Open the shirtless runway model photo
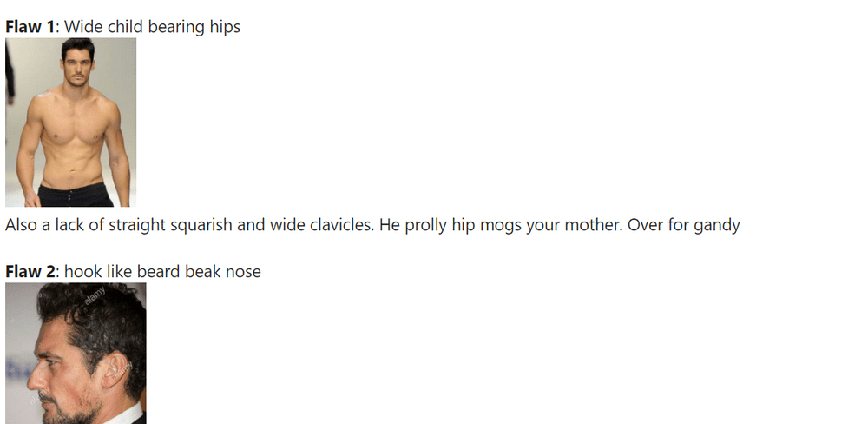The height and width of the screenshot is (424, 868). [71, 123]
